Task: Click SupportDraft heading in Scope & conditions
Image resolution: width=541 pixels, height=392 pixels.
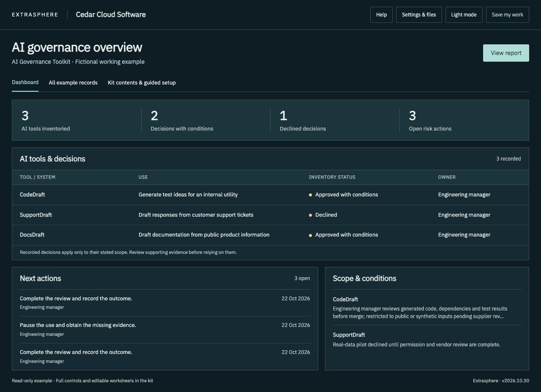Action: coord(349,335)
